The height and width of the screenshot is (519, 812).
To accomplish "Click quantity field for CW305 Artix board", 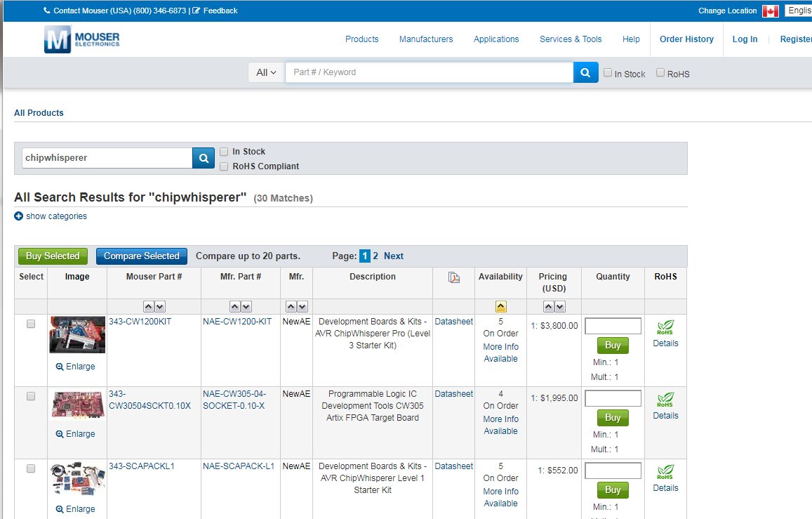I will (x=613, y=398).
